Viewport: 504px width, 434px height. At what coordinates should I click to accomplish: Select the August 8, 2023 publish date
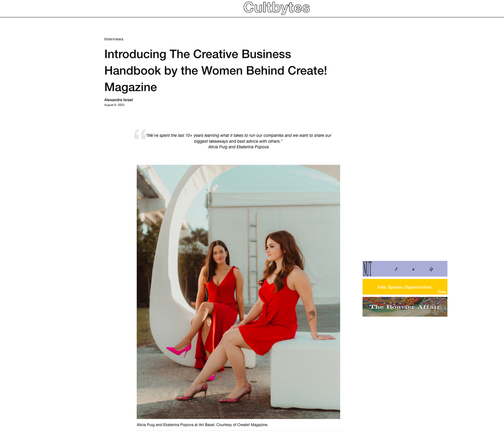pos(114,105)
